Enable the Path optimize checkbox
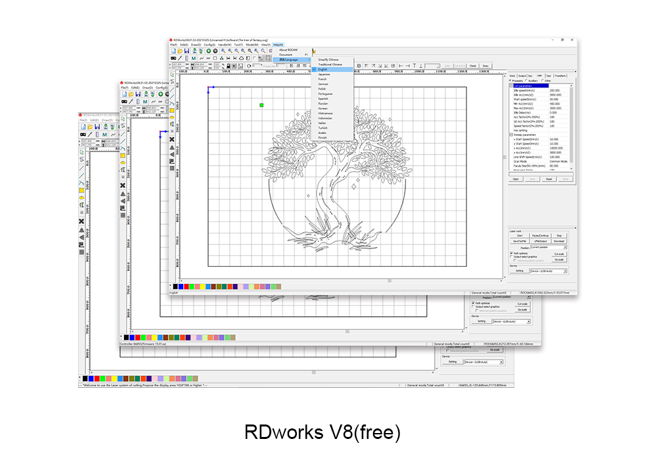The image size is (650, 469). 512,253
